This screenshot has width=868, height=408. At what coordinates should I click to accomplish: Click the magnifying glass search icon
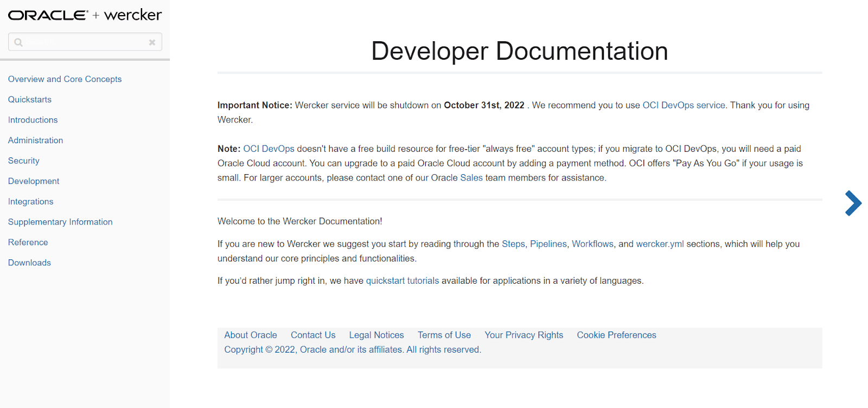coord(18,42)
